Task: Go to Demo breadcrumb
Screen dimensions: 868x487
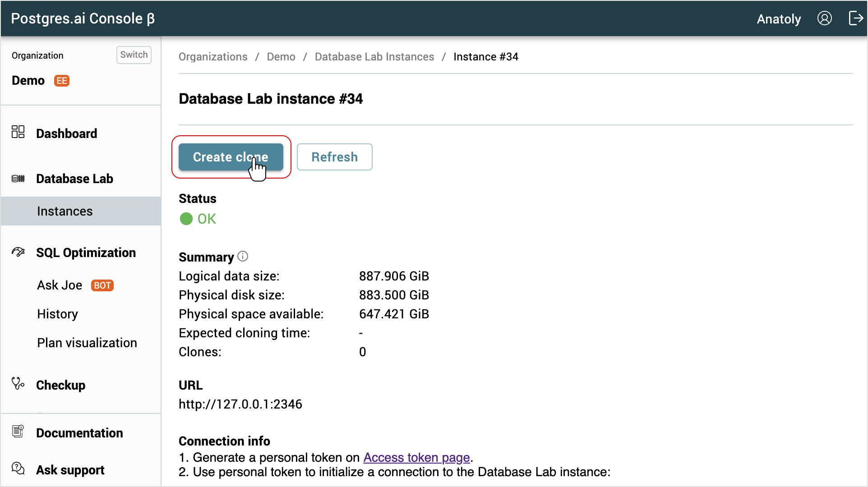Action: (281, 57)
